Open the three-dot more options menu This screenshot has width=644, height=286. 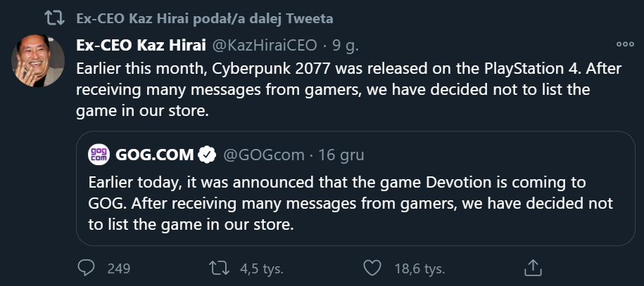624,44
